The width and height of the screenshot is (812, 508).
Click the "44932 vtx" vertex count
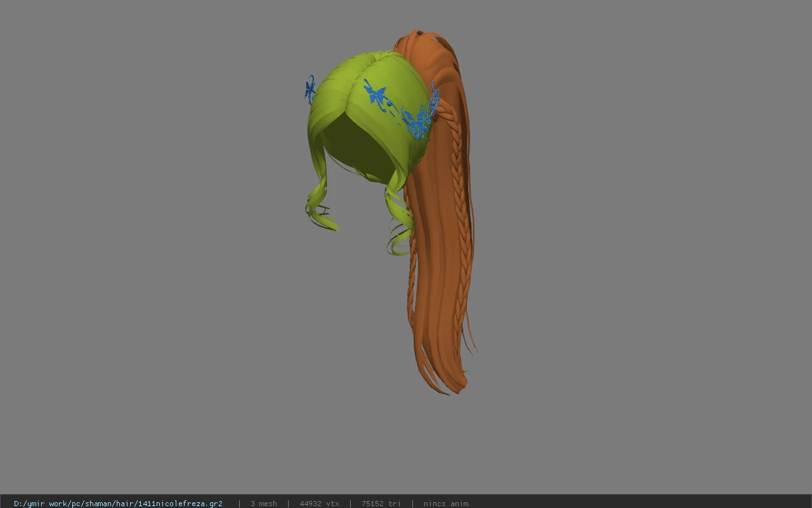(x=319, y=504)
